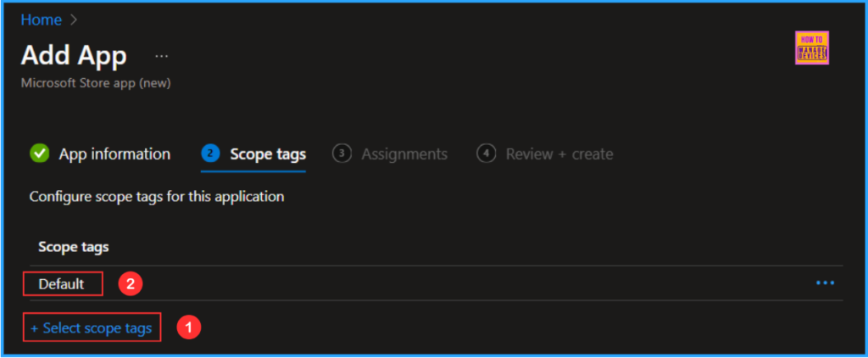This screenshot has width=868, height=358.
Task: Click the green checkmark on App information
Action: [39, 154]
